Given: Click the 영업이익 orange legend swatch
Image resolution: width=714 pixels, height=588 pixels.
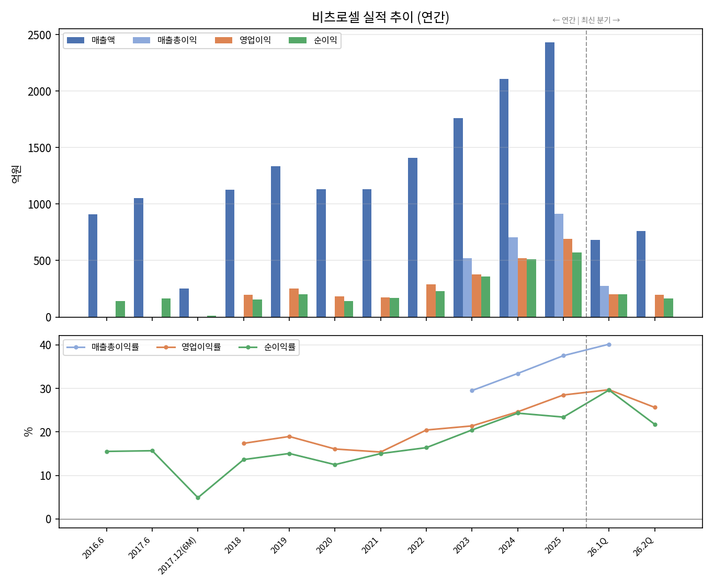Looking at the screenshot, I should coord(223,41).
